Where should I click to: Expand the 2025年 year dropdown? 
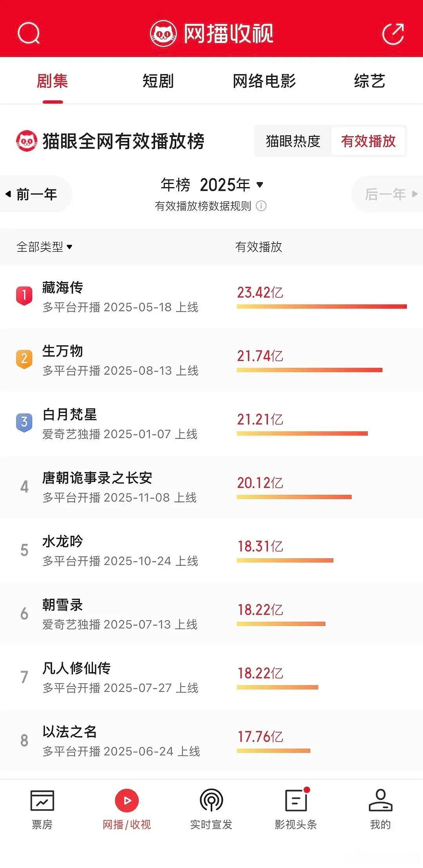point(231,184)
